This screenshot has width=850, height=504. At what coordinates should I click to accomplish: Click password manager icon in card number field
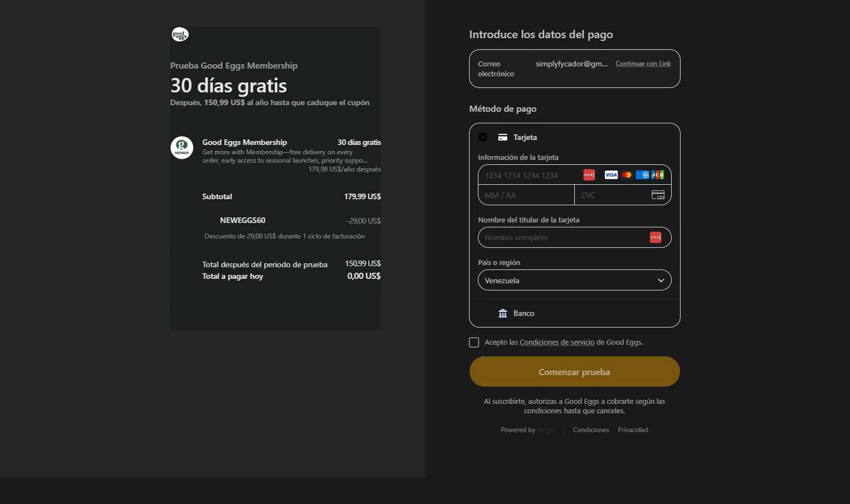point(589,175)
